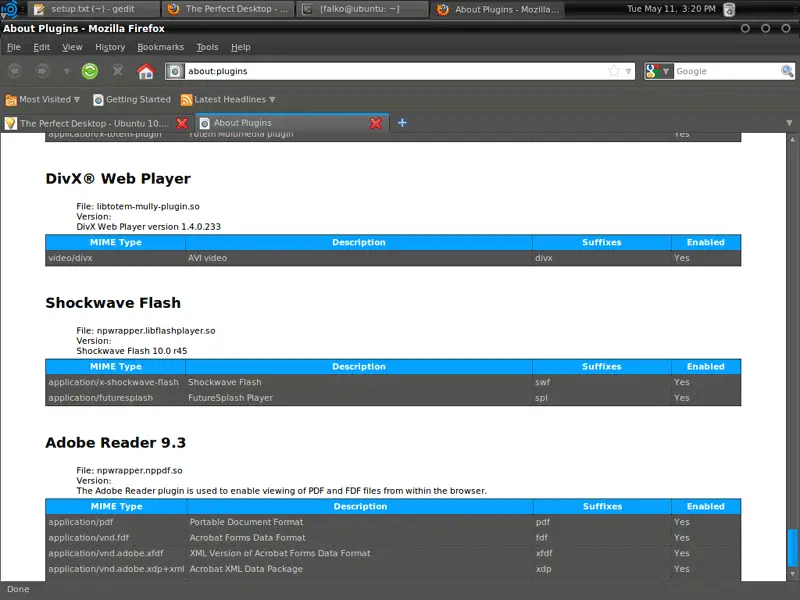Expand the Latest Headlines feed

(x=228, y=99)
